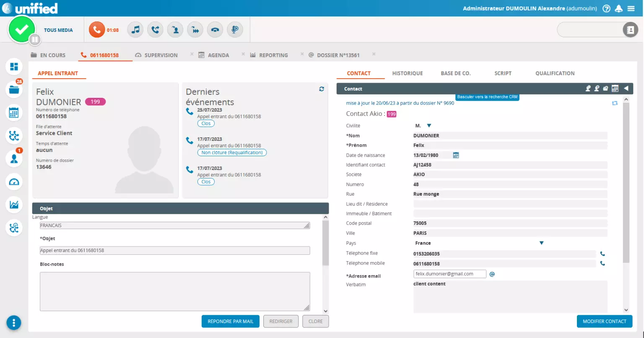Click the hold music note button
The image size is (644, 338).
coord(135,30)
